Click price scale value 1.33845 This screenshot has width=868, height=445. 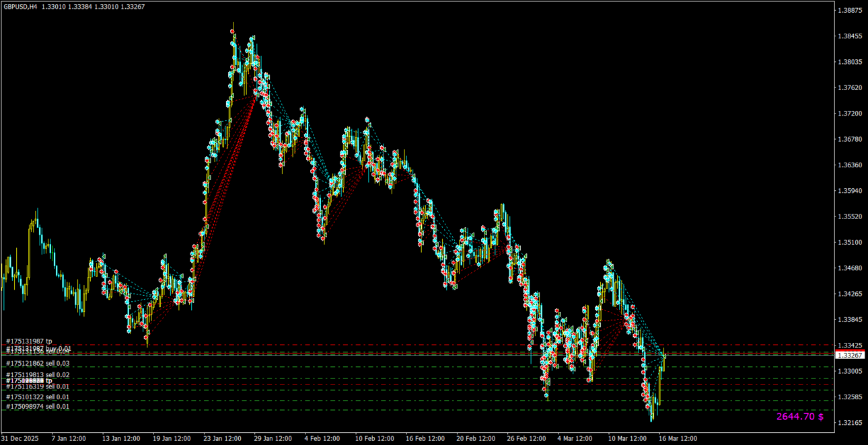[851, 319]
